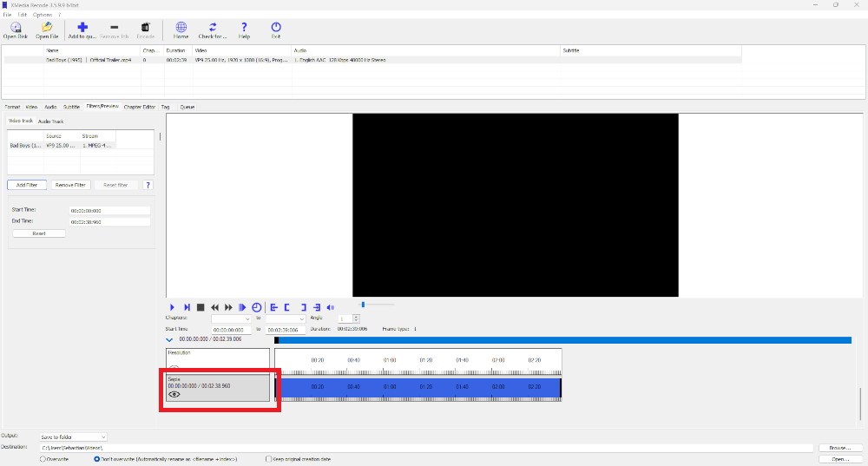Click the Check for updates icon
The image size is (868, 466).
coord(213,27)
